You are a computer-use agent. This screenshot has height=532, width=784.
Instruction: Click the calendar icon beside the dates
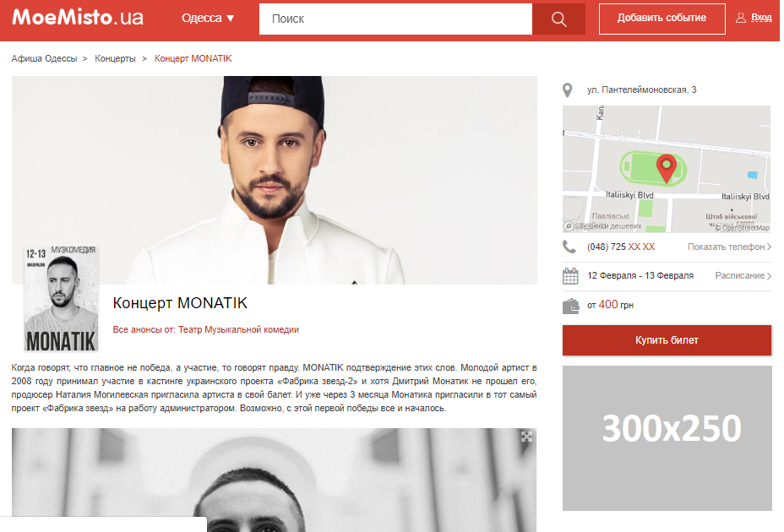tap(570, 276)
